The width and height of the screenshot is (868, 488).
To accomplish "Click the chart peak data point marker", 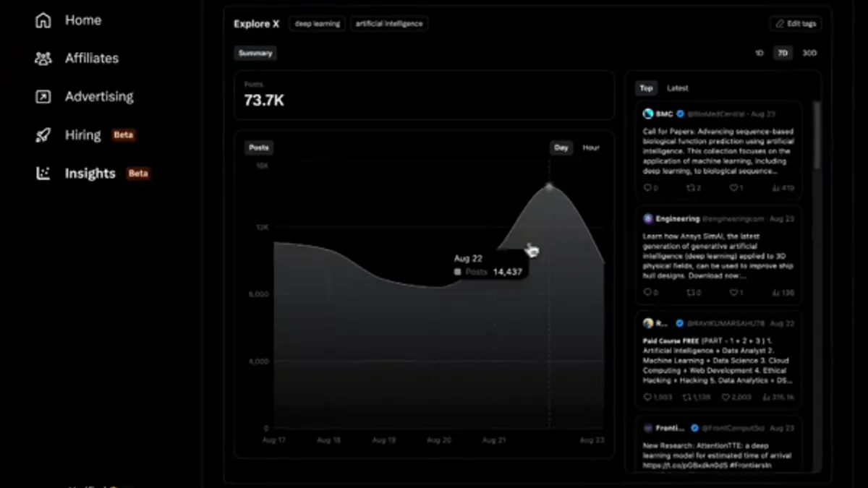I will 549,187.
